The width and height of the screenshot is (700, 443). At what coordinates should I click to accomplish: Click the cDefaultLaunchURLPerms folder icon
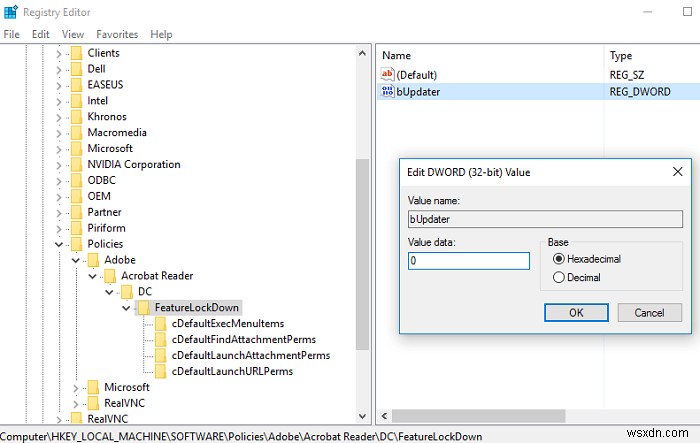161,372
